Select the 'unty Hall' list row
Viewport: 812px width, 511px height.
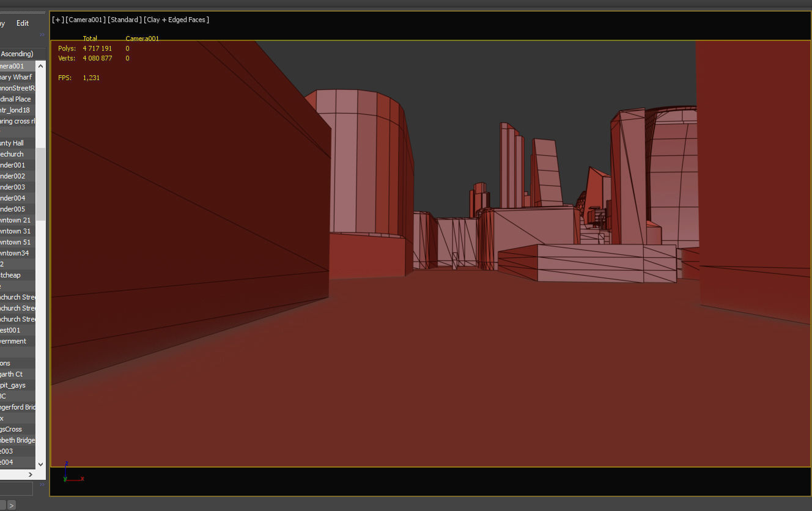[18, 143]
